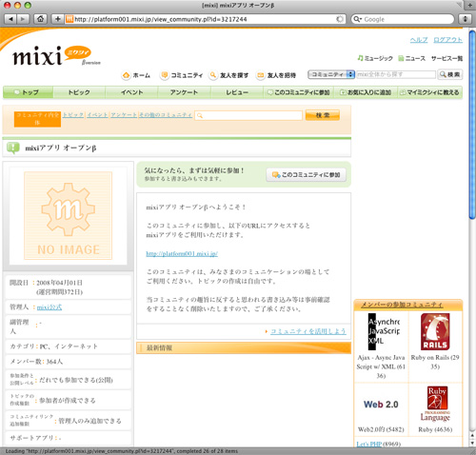The image size is (476, 455).
Task: Open ホーム via its house icon
Action: pyautogui.click(x=126, y=75)
